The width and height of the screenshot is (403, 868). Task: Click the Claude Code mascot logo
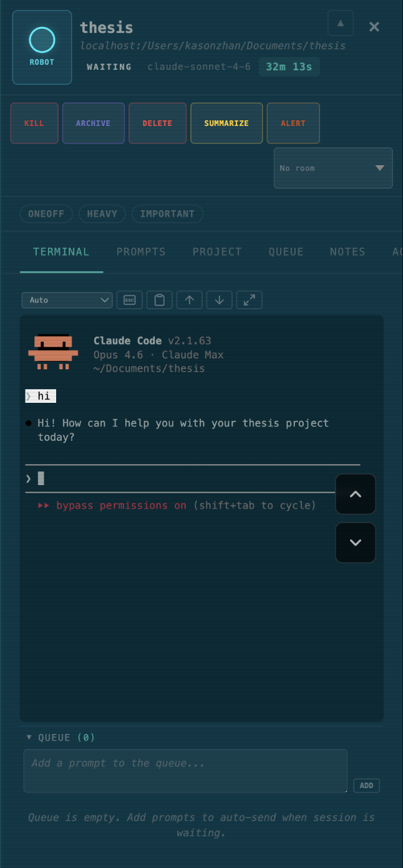(53, 352)
